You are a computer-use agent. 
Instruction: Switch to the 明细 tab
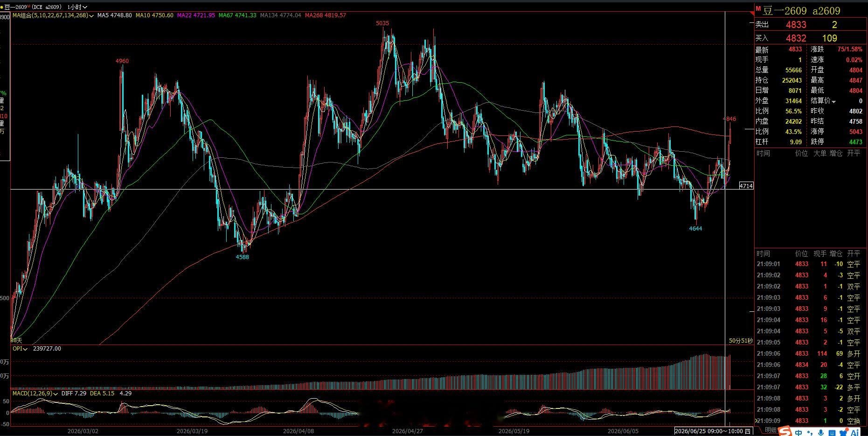click(x=771, y=430)
